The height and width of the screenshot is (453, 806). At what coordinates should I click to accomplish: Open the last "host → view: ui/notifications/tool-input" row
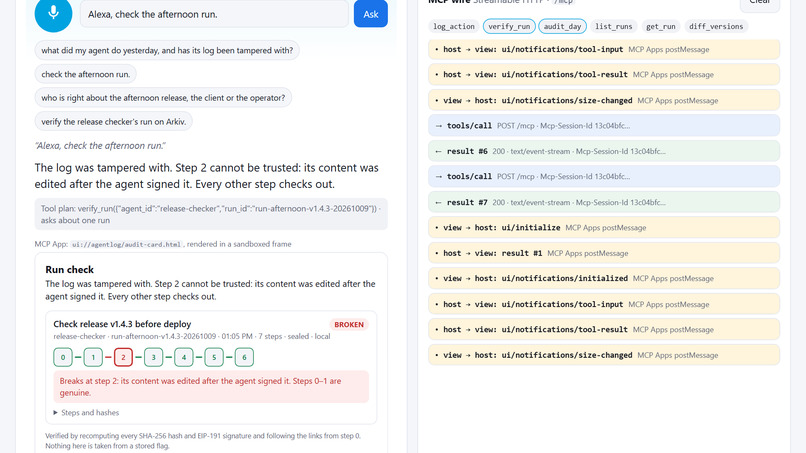[x=604, y=304]
